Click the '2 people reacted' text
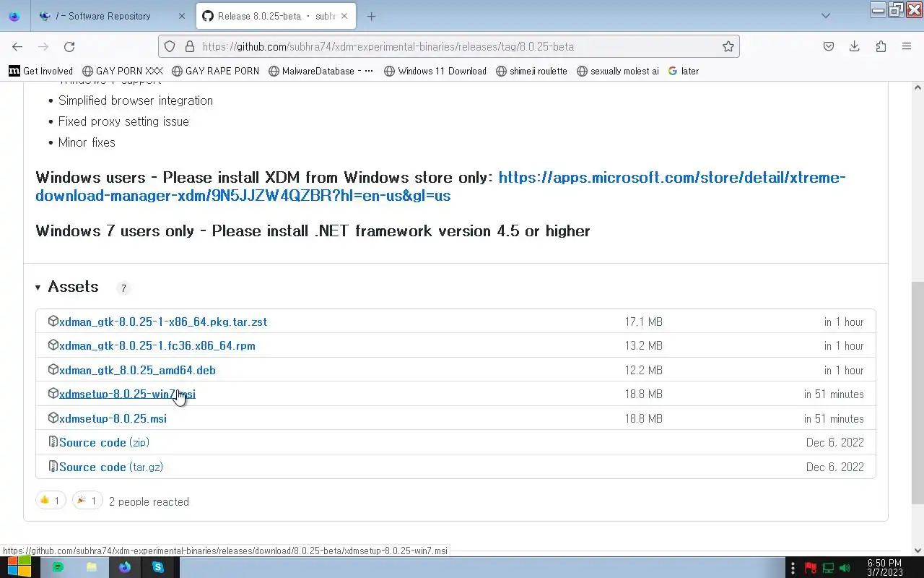The height and width of the screenshot is (578, 924). [149, 501]
